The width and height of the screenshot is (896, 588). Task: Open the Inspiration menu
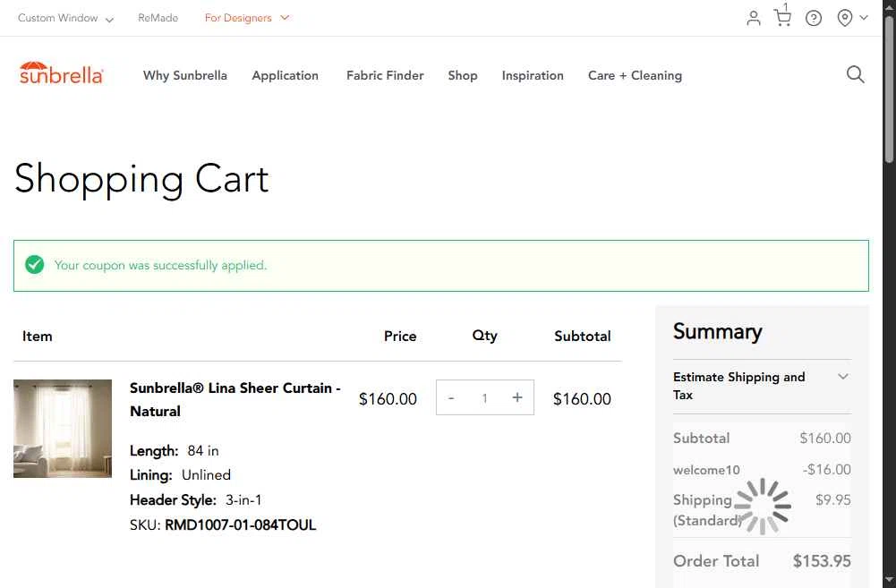coord(533,75)
